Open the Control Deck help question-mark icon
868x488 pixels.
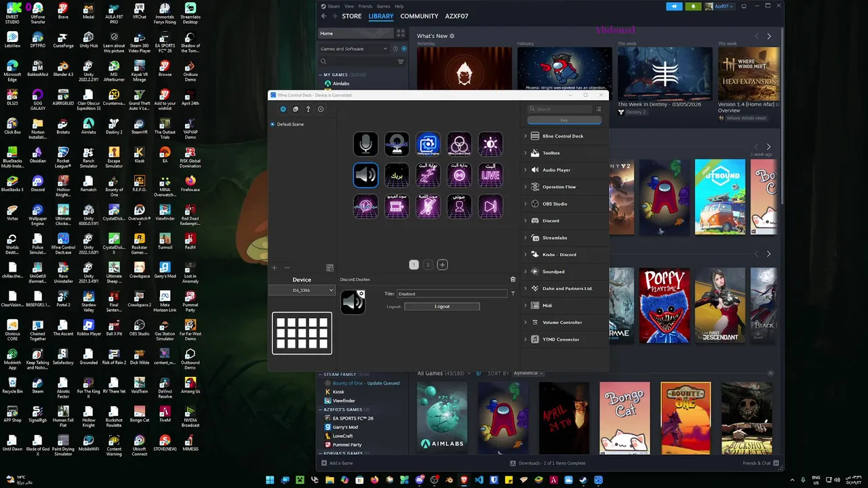[x=308, y=109]
